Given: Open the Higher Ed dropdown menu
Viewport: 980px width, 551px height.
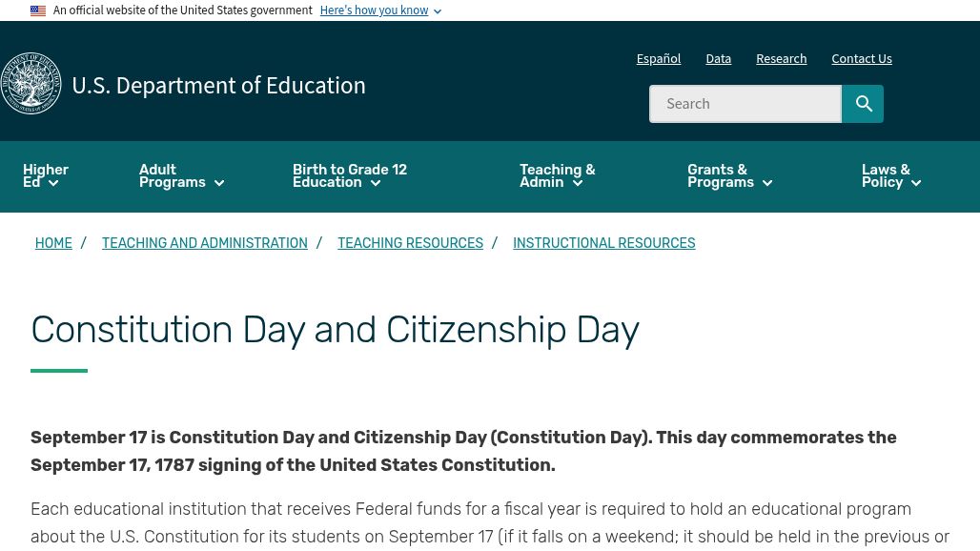Looking at the screenshot, I should click(x=46, y=176).
